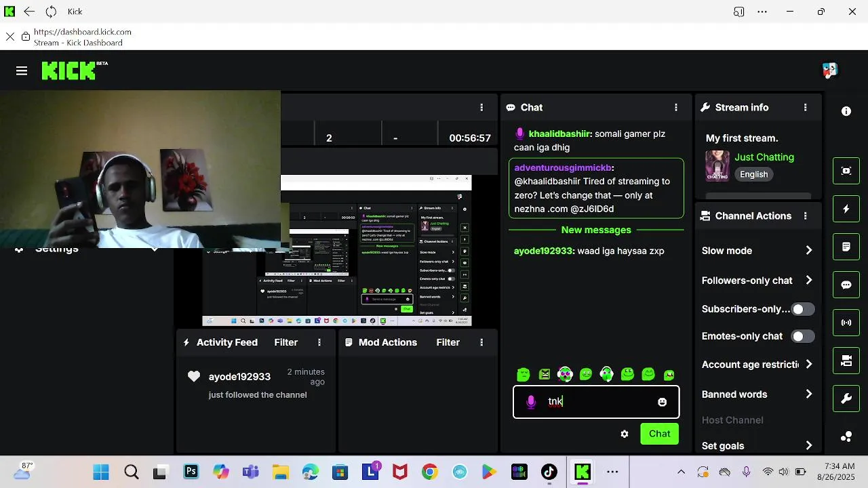868x488 pixels.
Task: Open Chat panel three-dot menu
Action: tap(676, 107)
